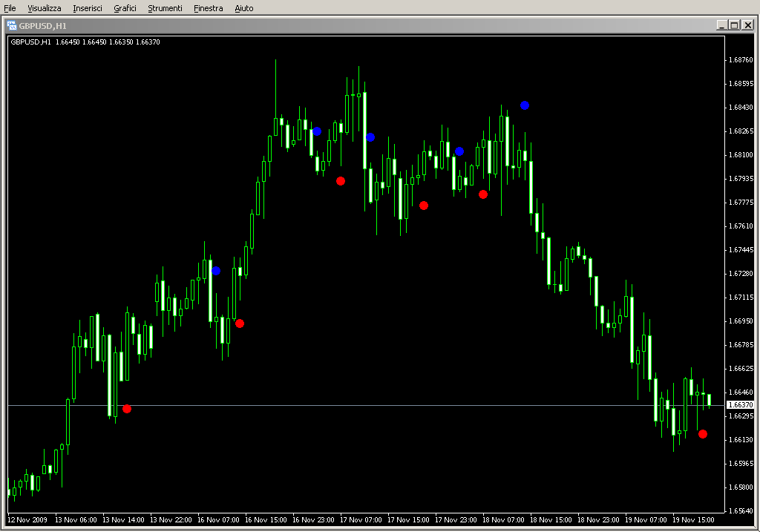Open the Visualizza menu
Screen dimensions: 760x532
(45, 8)
